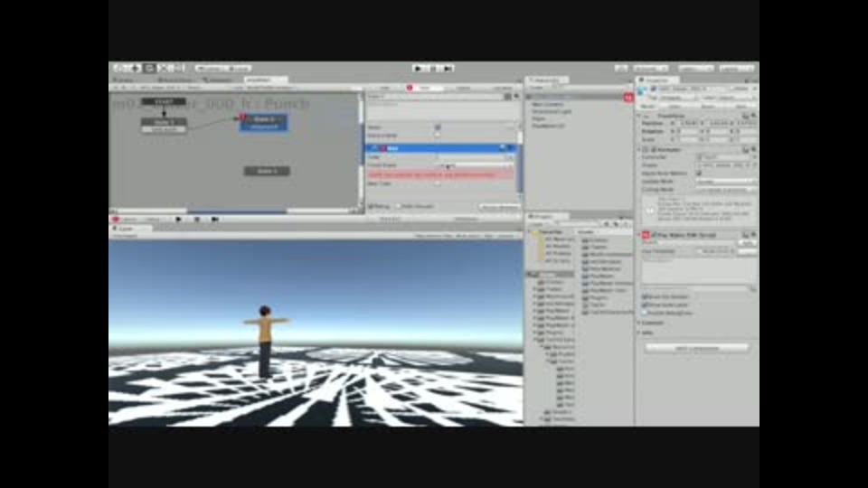Toggle the GameObject active checkbox in Inspector
868x488 pixels.
(653, 89)
